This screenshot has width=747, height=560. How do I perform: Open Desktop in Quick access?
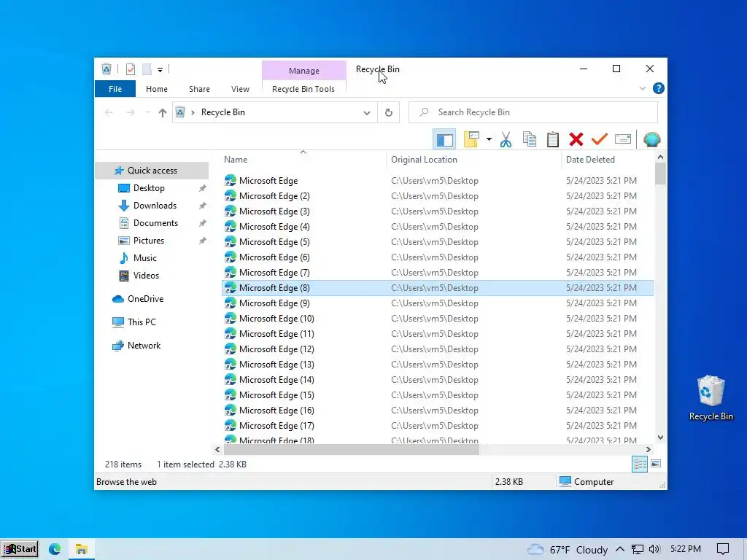[x=149, y=188]
